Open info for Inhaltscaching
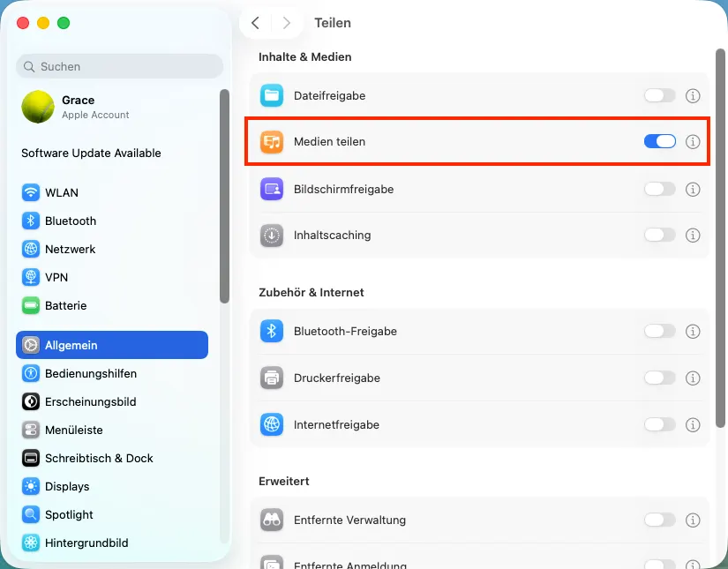728x569 pixels. point(693,236)
